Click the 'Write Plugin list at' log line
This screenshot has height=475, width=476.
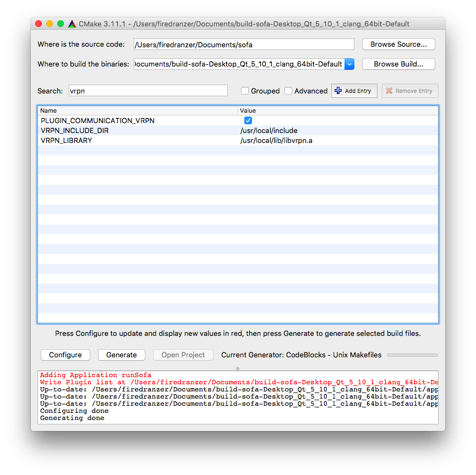click(x=239, y=382)
